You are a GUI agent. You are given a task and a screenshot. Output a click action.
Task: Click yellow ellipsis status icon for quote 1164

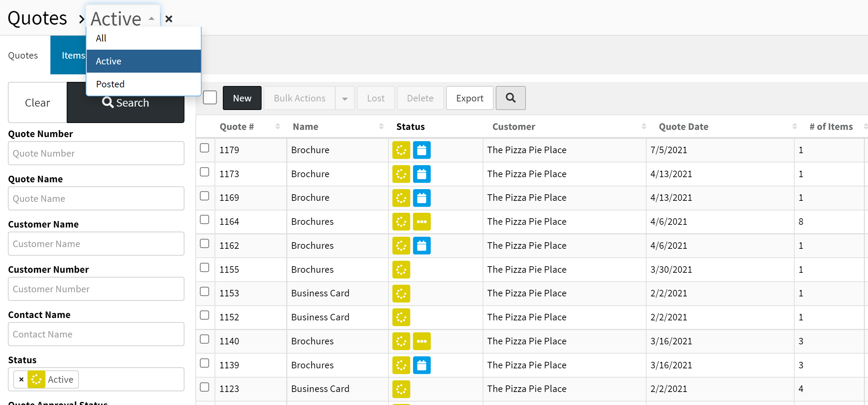coord(421,222)
